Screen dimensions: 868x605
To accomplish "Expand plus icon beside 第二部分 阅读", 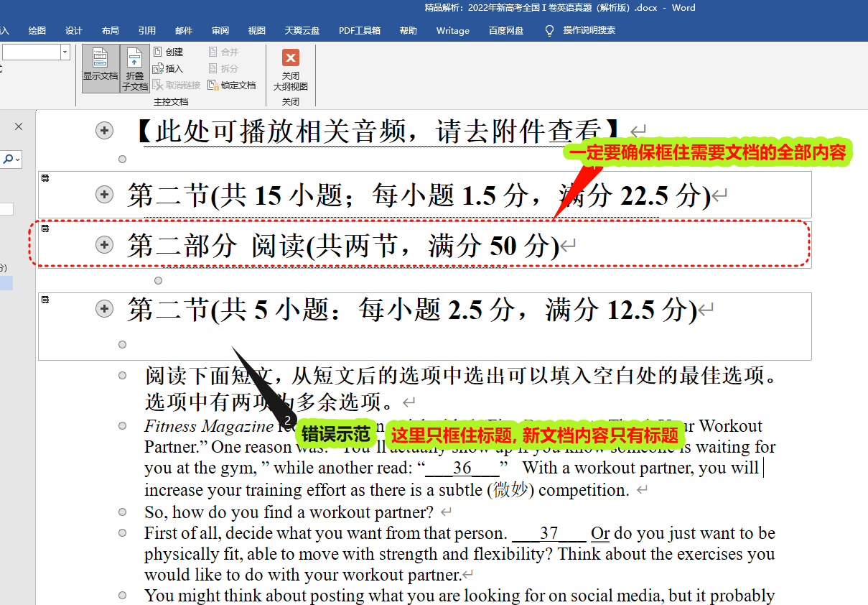I will tap(105, 245).
